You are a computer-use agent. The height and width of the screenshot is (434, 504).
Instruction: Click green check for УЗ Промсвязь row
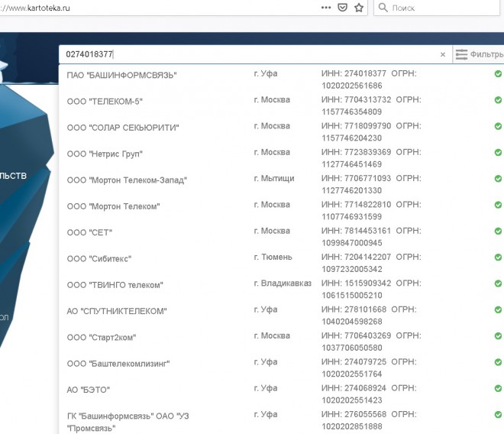498,415
